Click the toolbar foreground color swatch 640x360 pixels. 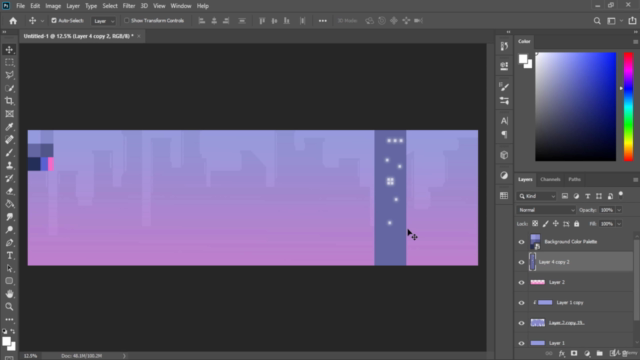pos(7,342)
